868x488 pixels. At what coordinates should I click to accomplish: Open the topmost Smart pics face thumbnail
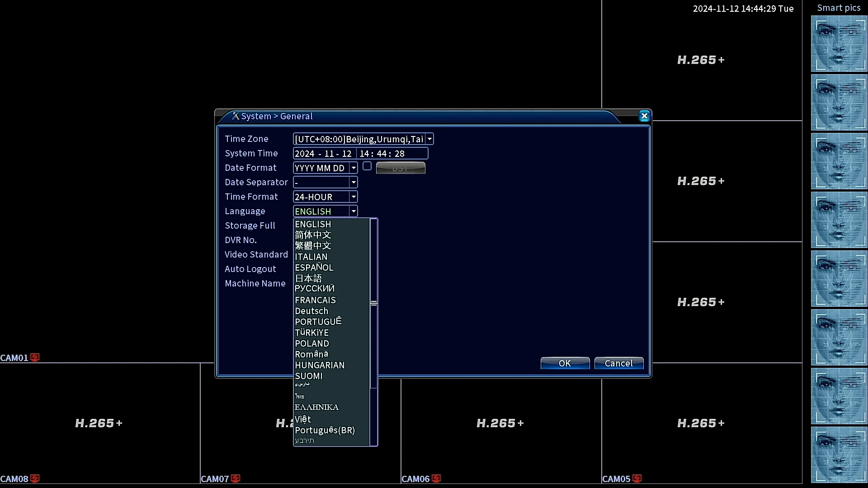point(839,44)
